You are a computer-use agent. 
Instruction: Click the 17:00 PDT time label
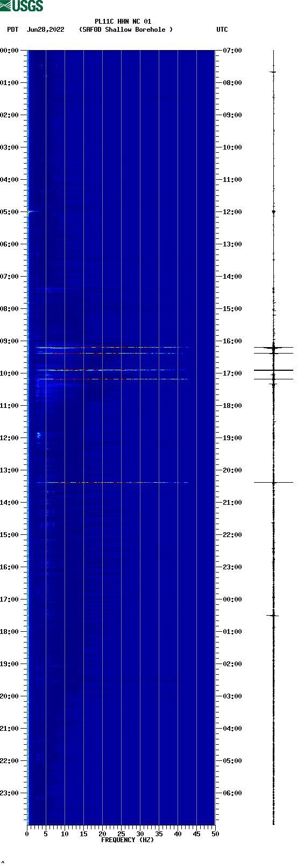(x=9, y=599)
